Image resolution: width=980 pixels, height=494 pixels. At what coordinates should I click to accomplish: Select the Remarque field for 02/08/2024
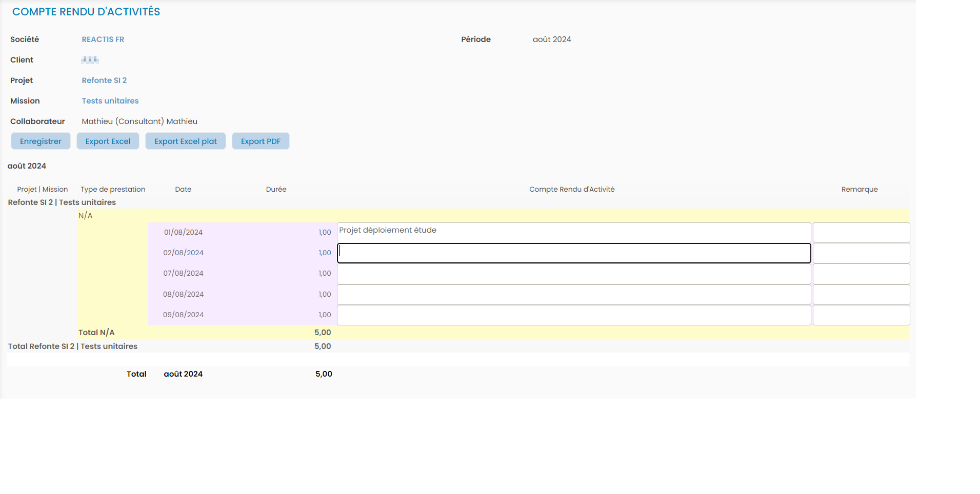point(861,253)
